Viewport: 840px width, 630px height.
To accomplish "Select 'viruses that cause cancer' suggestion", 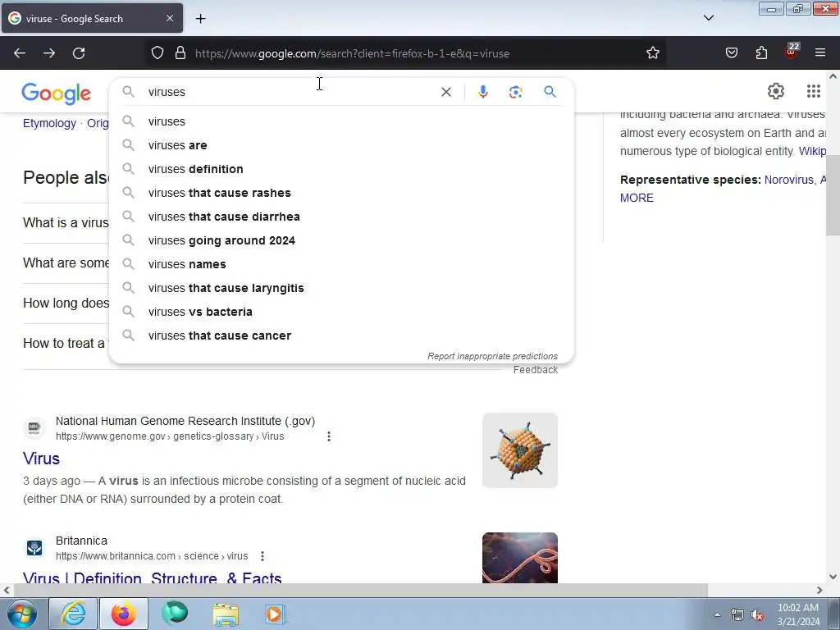I will tap(341, 336).
